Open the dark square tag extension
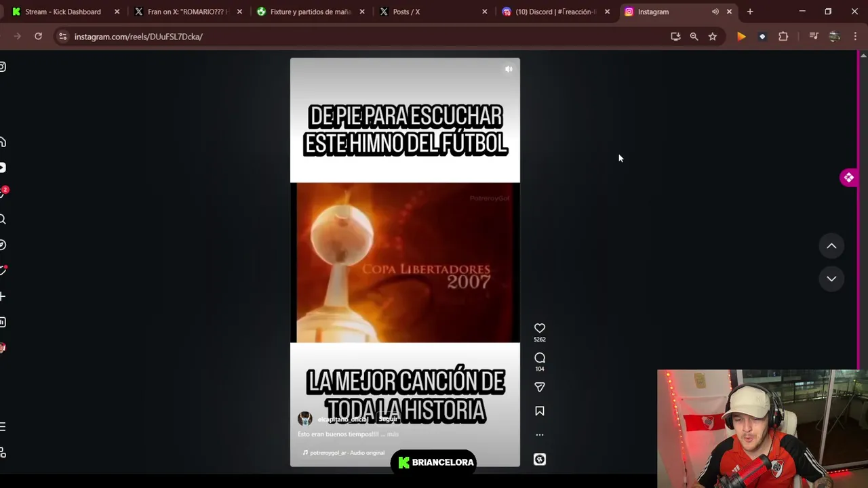The width and height of the screenshot is (868, 488). [x=762, y=37]
